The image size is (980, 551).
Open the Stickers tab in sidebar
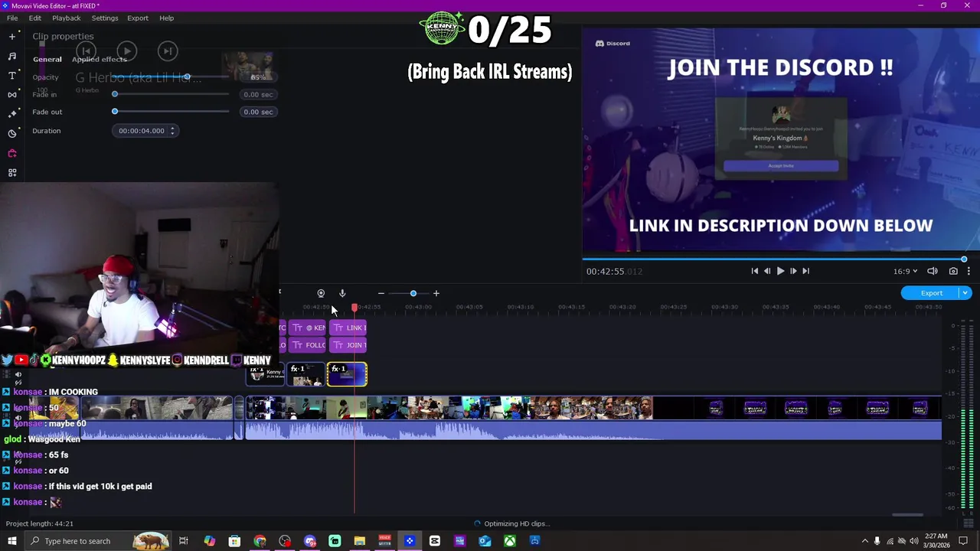(x=11, y=133)
